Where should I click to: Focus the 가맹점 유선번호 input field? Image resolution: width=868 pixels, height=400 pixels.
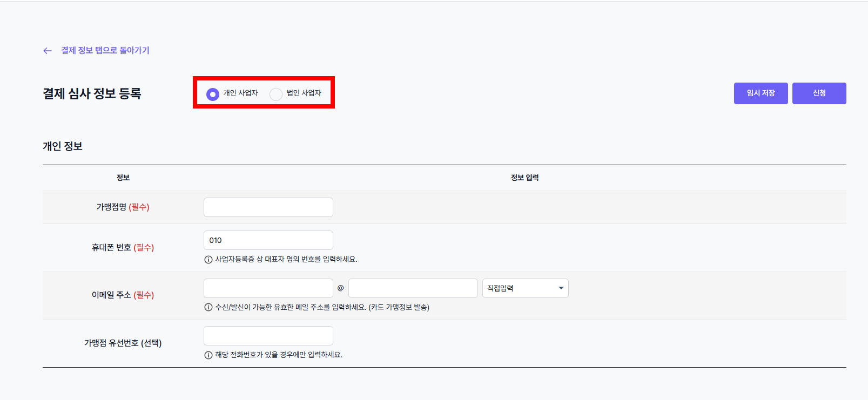(x=268, y=336)
